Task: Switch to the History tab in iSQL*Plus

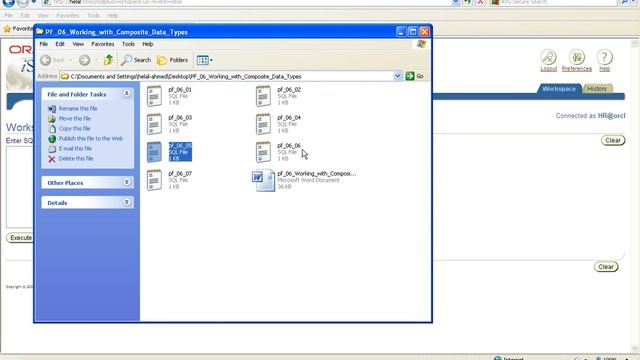Action: pos(597,89)
